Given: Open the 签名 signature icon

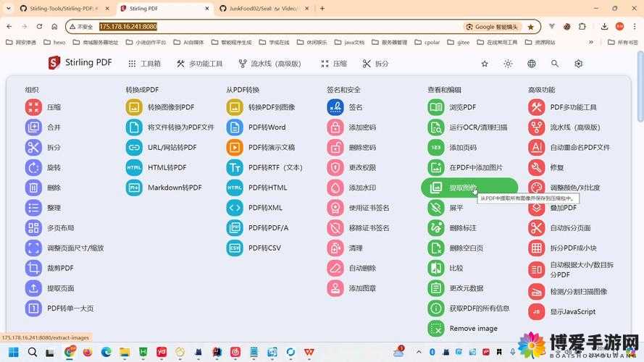Looking at the screenshot, I should pos(335,107).
